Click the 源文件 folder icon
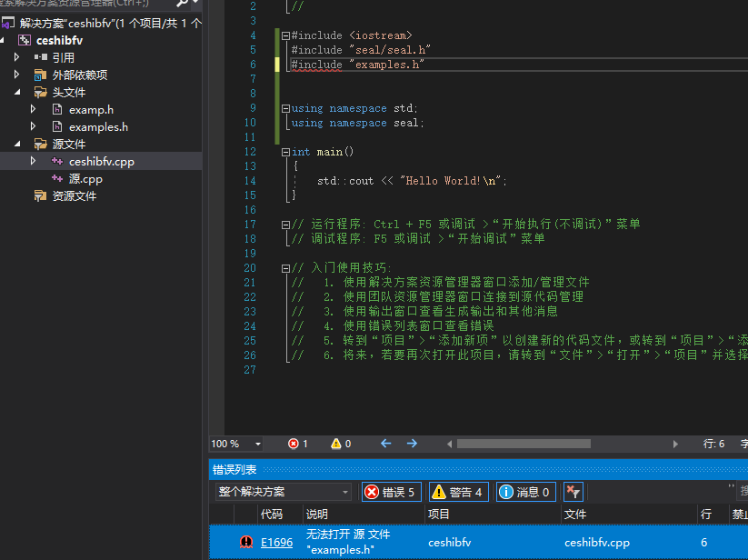The height and width of the screenshot is (560, 748). (x=41, y=144)
